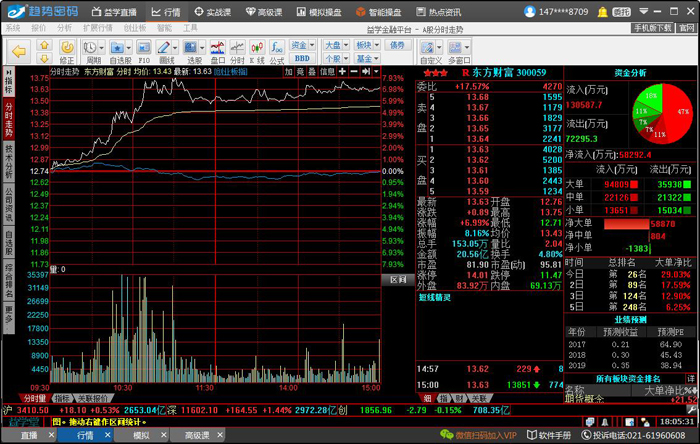Image resolution: width=700 pixels, height=444 pixels.
Task: Click the 盘口 (order book) icon
Action: click(x=218, y=47)
